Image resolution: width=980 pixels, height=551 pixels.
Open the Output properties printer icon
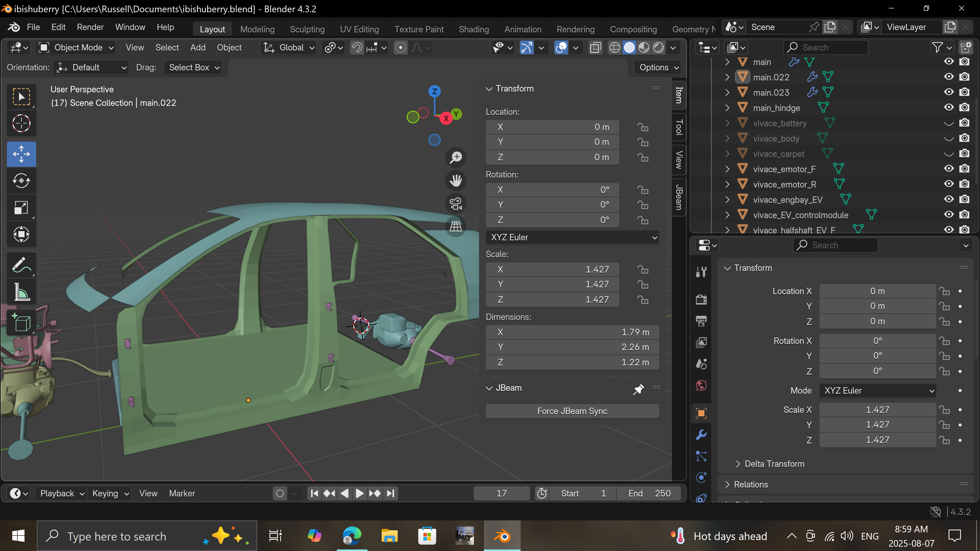tap(701, 321)
